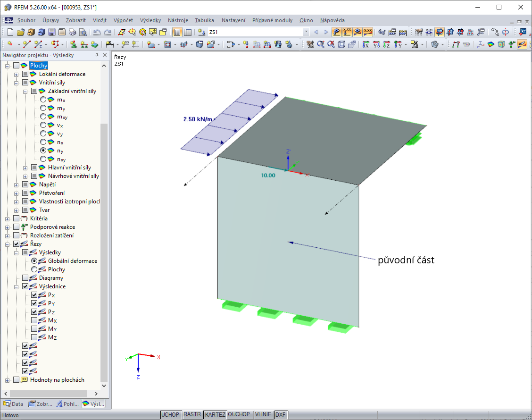Toggle the RASTR status bar button
The height and width of the screenshot is (420, 532).
192,414
